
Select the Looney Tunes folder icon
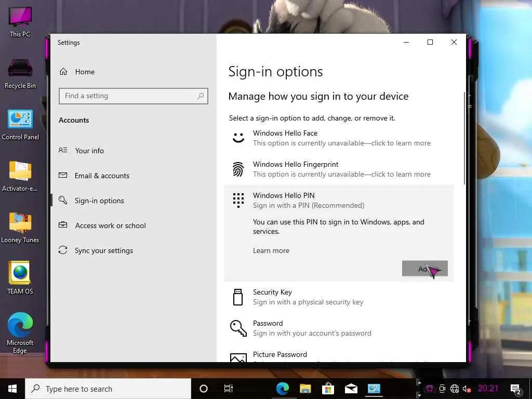tap(20, 228)
